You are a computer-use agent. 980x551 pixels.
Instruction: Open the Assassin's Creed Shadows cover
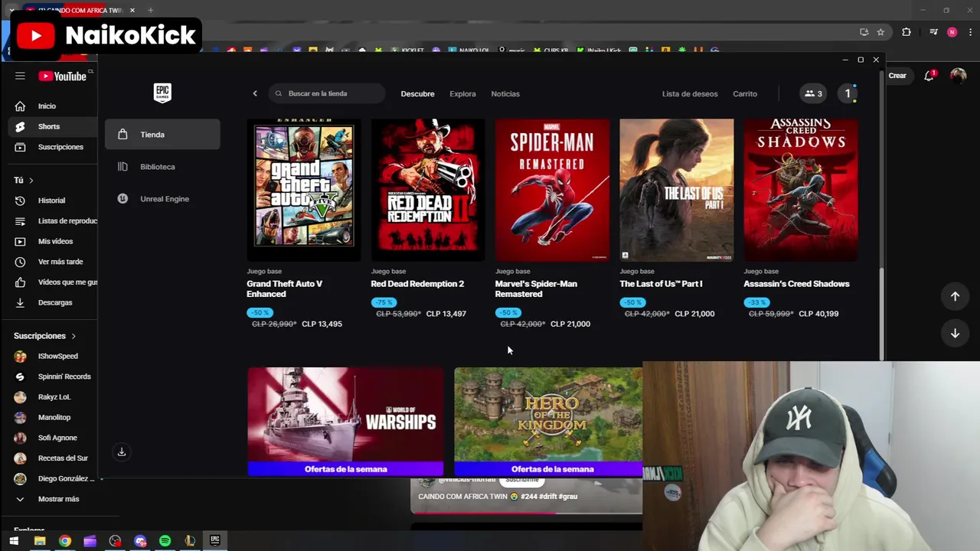pos(801,190)
